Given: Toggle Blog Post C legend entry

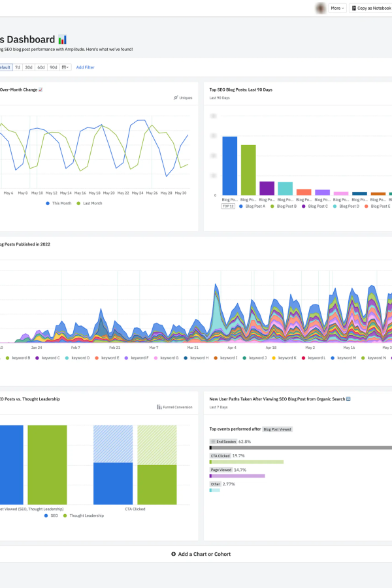Looking at the screenshot, I should (315, 206).
